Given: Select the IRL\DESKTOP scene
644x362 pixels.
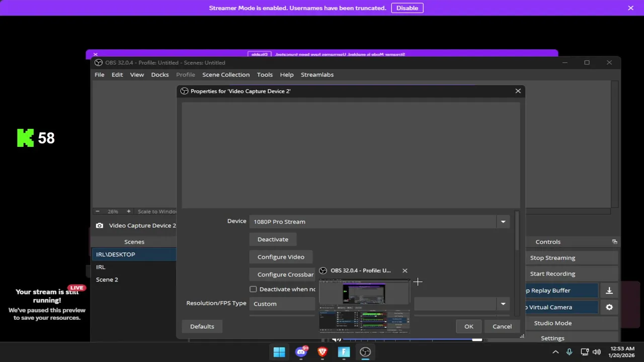Looking at the screenshot, I should [134, 254].
